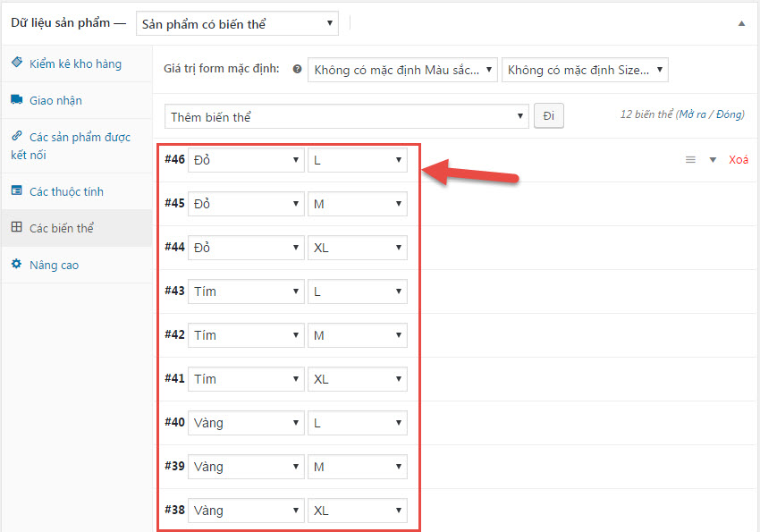Open color dropdown for variation #40
The image size is (760, 532).
coord(246,423)
